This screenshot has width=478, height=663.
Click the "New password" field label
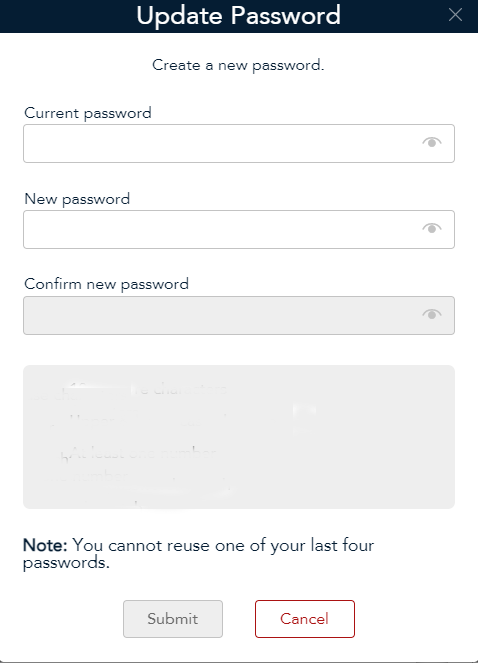(77, 199)
